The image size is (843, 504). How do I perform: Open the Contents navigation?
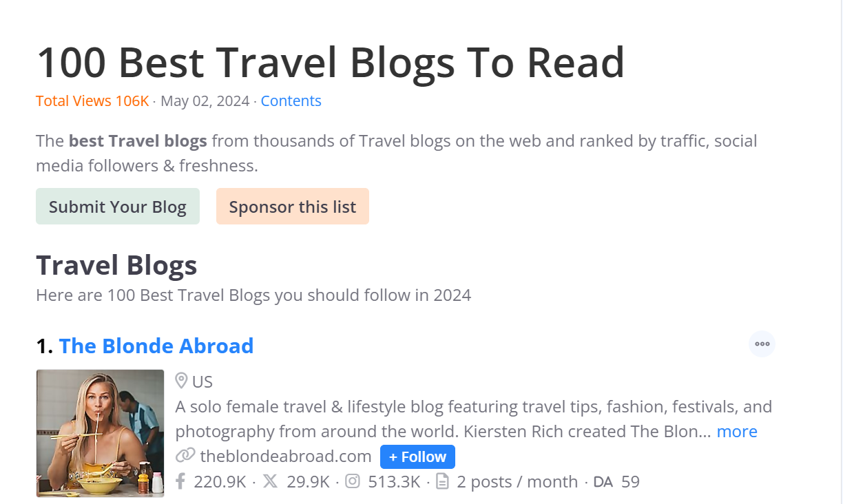[291, 101]
